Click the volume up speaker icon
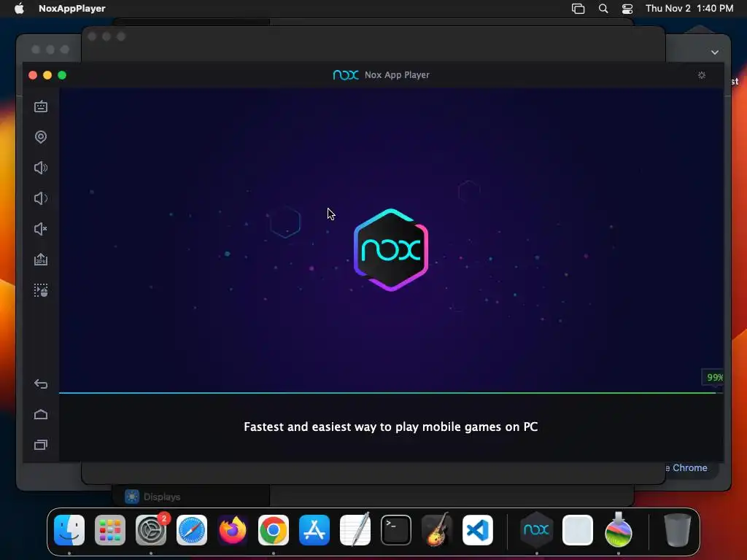This screenshot has width=747, height=560. (x=41, y=168)
